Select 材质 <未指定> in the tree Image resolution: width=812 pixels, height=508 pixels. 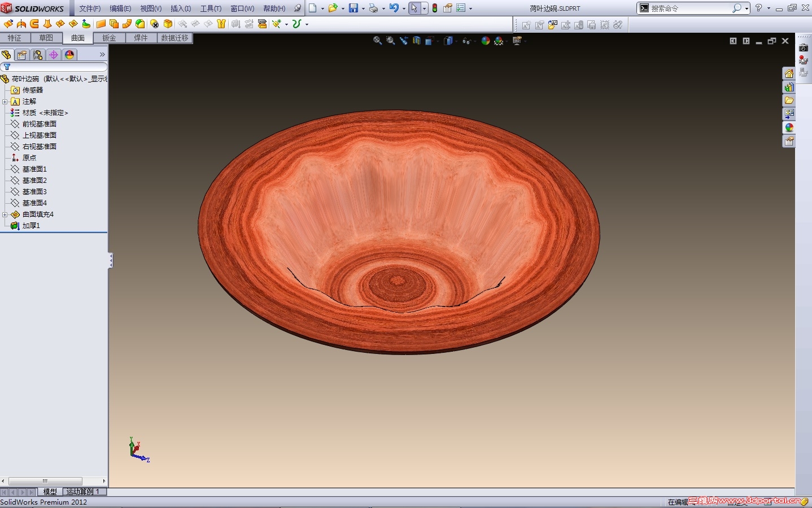[45, 113]
